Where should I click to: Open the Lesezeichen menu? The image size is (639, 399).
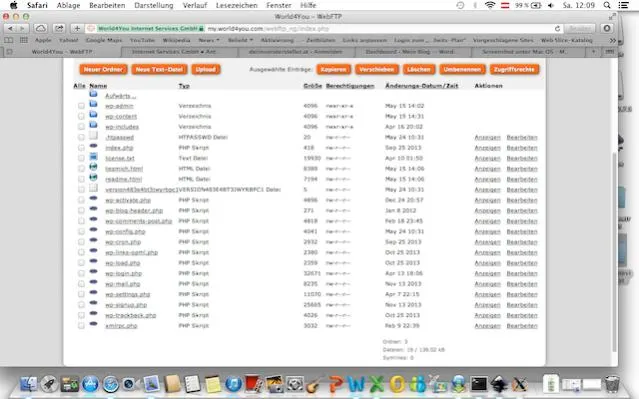pyautogui.click(x=236, y=5)
